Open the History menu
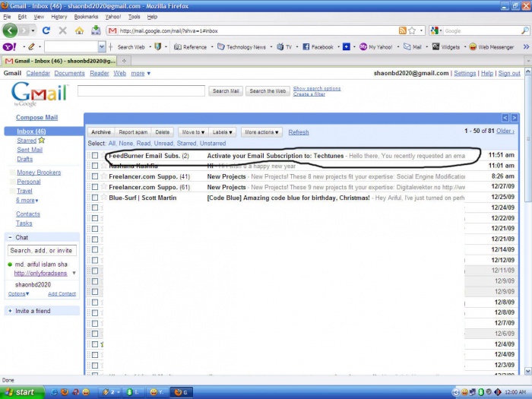This screenshot has width=532, height=399. (59, 17)
